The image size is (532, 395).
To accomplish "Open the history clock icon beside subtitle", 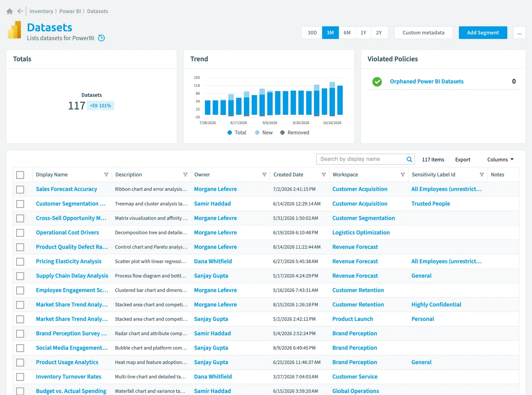I will pos(102,38).
